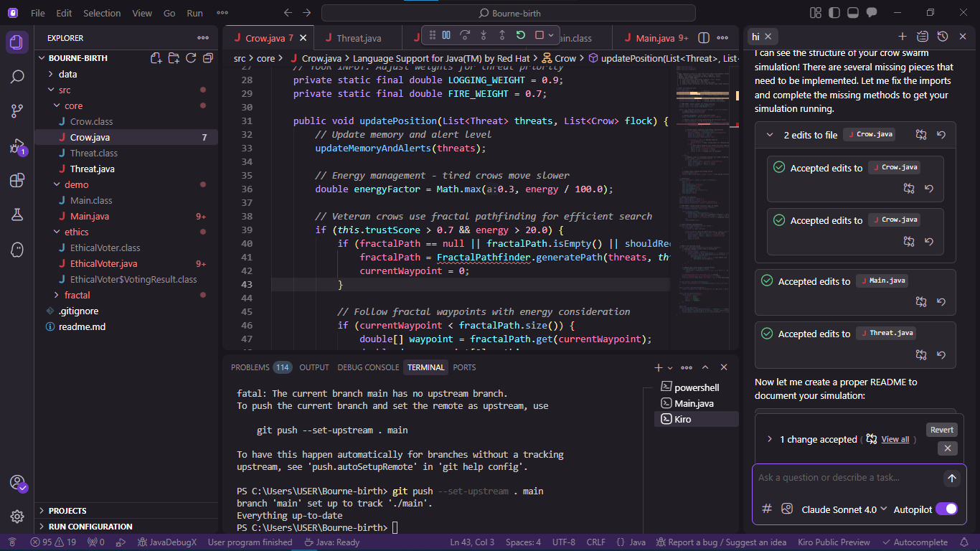
Task: Open the Extensions view
Action: tap(17, 180)
